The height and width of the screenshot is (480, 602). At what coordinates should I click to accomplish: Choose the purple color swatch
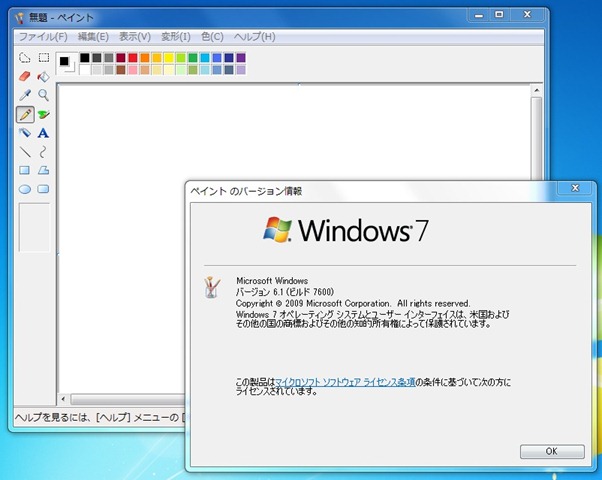coord(241,58)
